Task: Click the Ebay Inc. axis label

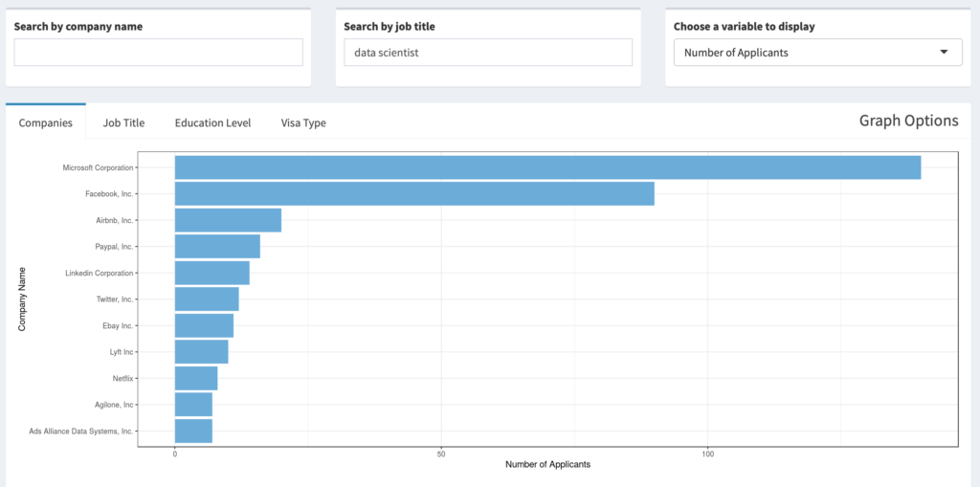Action: [118, 325]
